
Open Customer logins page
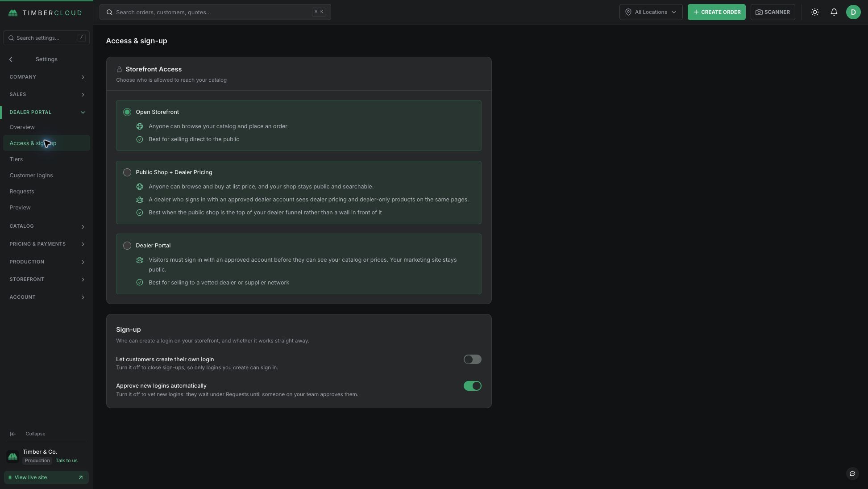coord(46,176)
